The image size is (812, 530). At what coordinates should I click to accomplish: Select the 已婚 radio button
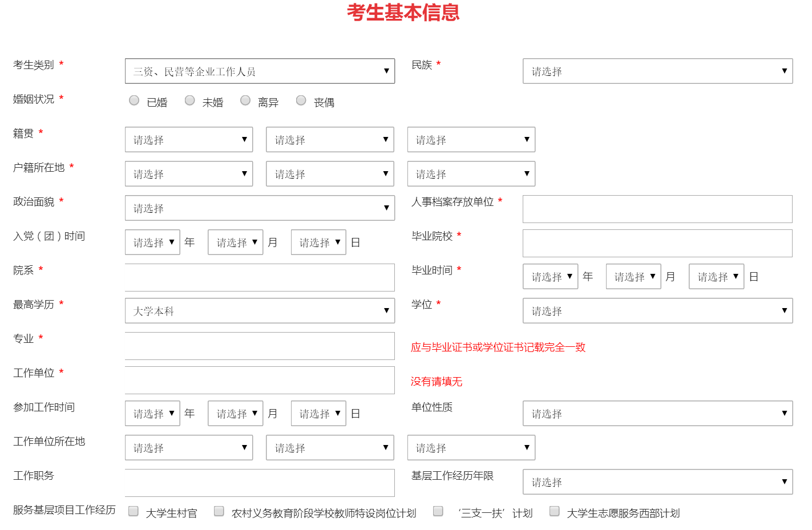point(134,100)
